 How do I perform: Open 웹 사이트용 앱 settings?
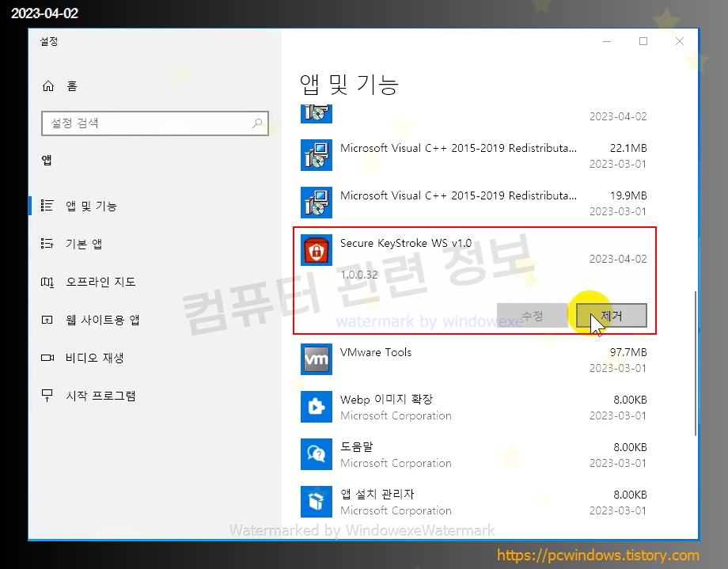[154, 320]
